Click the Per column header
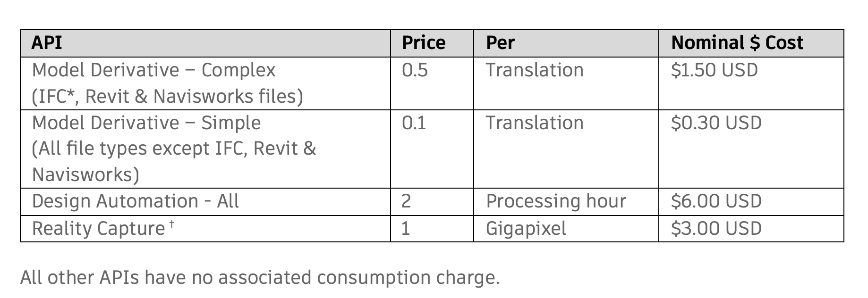 (x=500, y=43)
